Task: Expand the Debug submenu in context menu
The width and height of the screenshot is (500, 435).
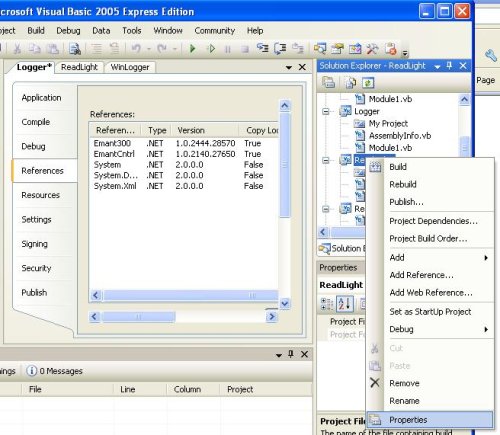Action: pyautogui.click(x=486, y=329)
